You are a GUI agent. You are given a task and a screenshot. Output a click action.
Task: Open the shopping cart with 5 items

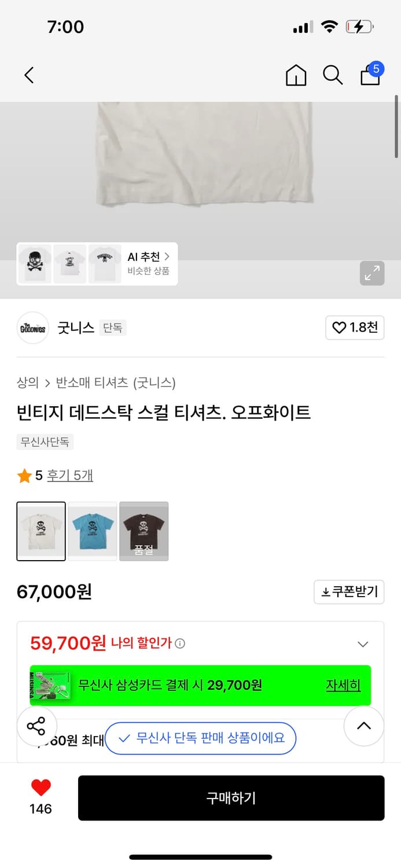370,75
